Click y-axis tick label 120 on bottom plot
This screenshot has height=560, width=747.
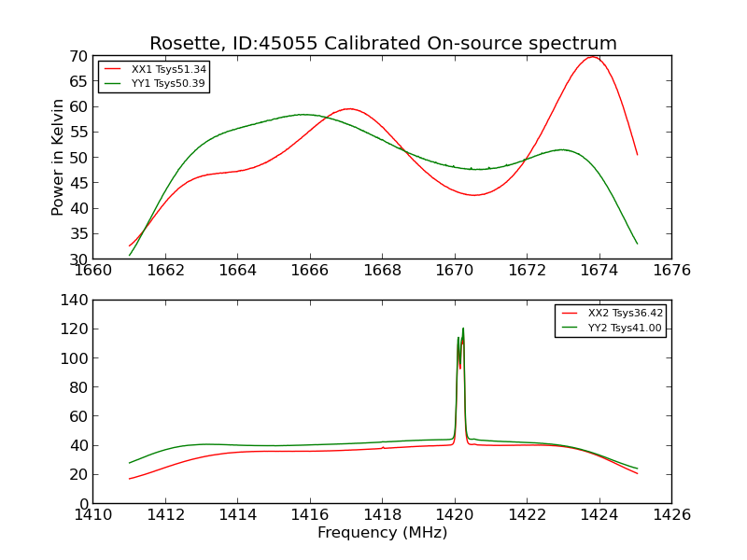(x=75, y=329)
